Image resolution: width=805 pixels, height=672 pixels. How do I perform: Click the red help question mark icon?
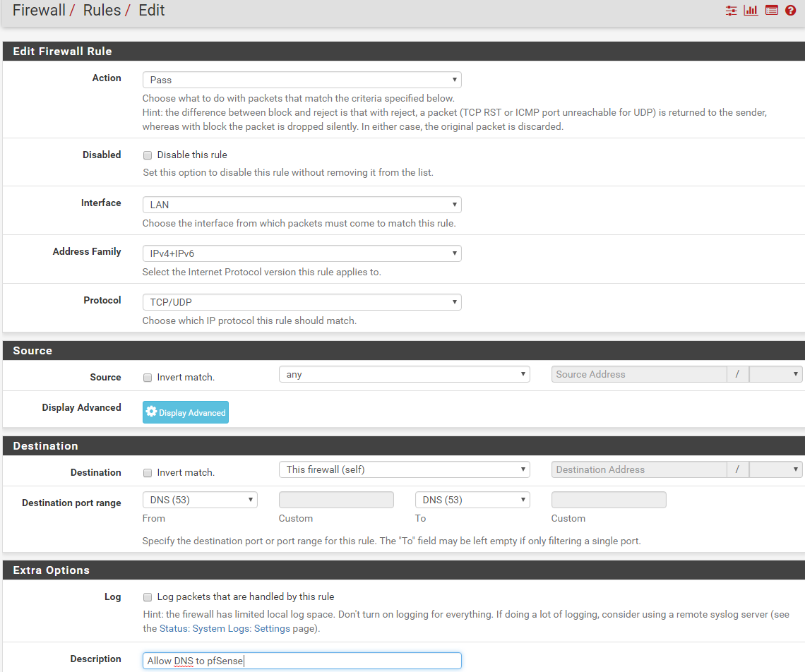(x=790, y=11)
